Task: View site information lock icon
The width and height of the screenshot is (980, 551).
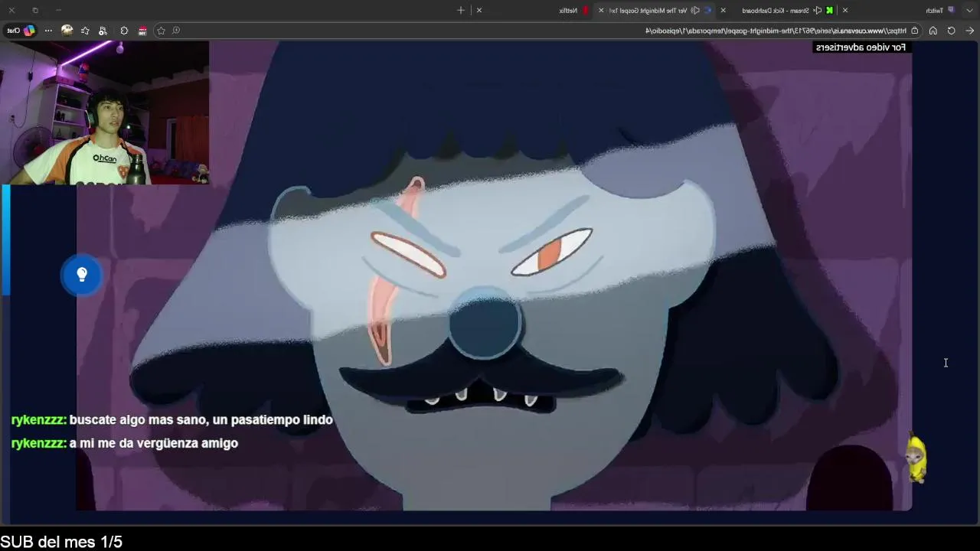Action: tap(914, 31)
